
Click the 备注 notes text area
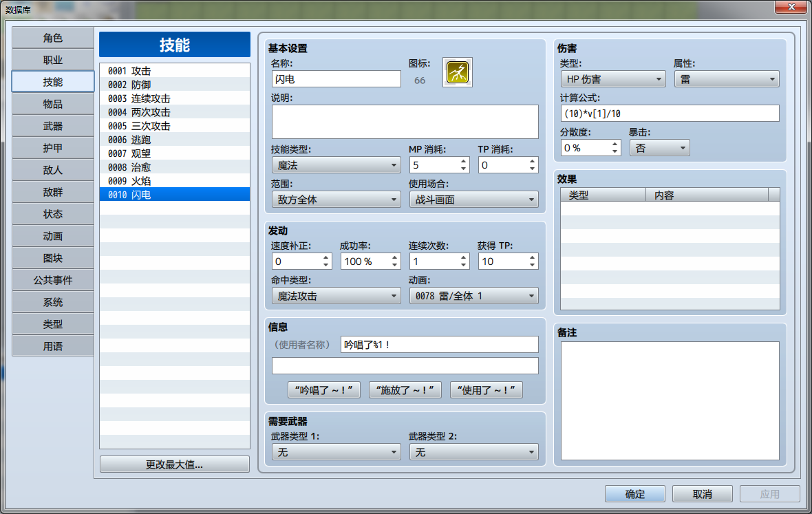click(x=670, y=400)
